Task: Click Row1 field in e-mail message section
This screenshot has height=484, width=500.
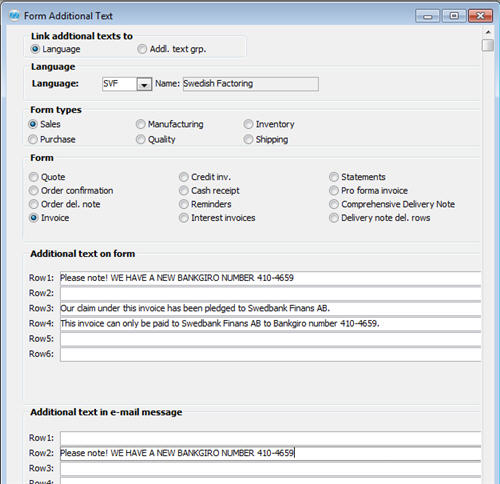Action: 270,438
